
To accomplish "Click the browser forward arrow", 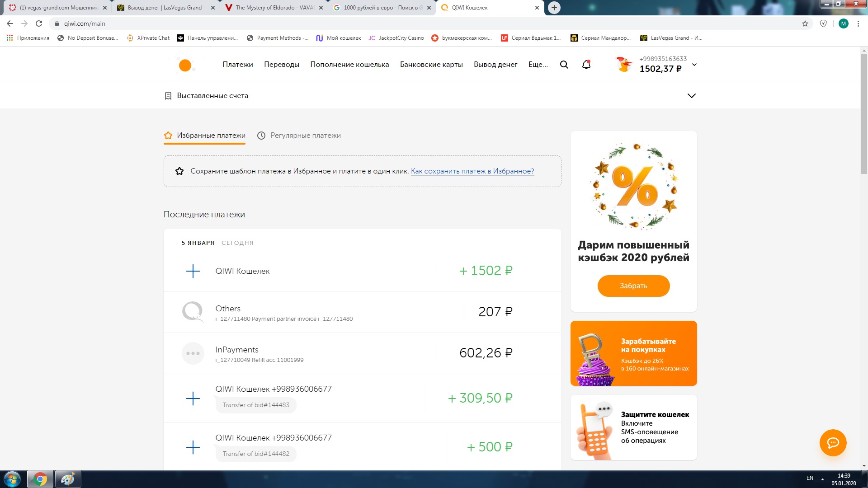I will 24,23.
